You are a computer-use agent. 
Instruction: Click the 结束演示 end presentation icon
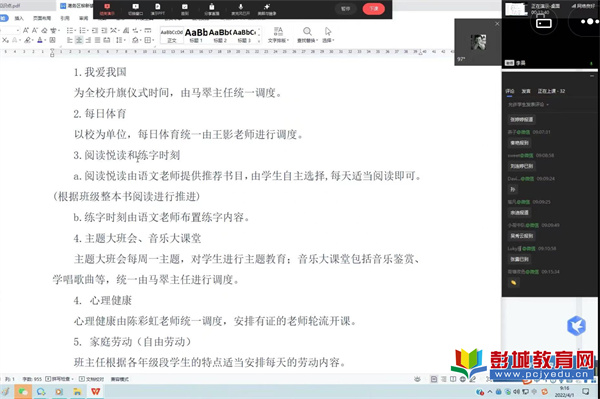pyautogui.click(x=107, y=10)
